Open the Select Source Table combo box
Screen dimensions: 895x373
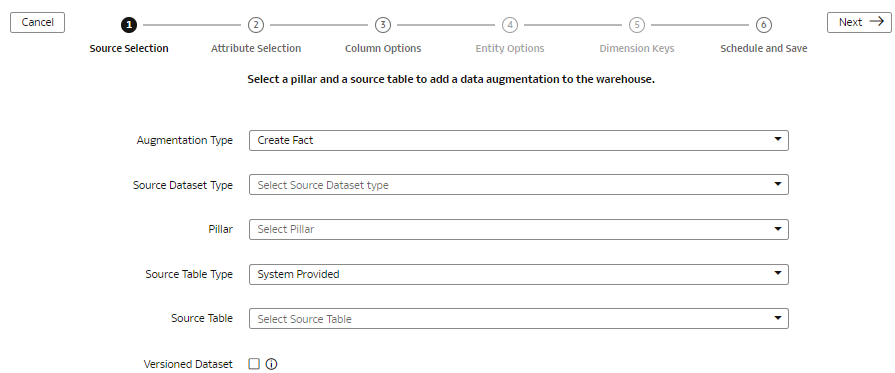tap(519, 319)
